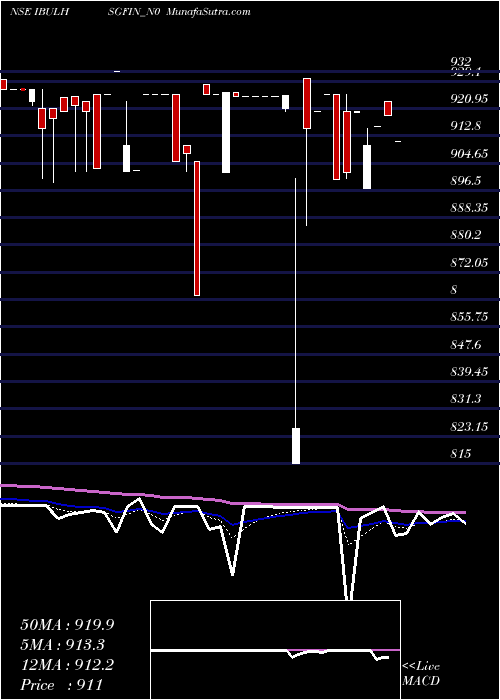Select the 912.8 price axis label

coord(465,126)
